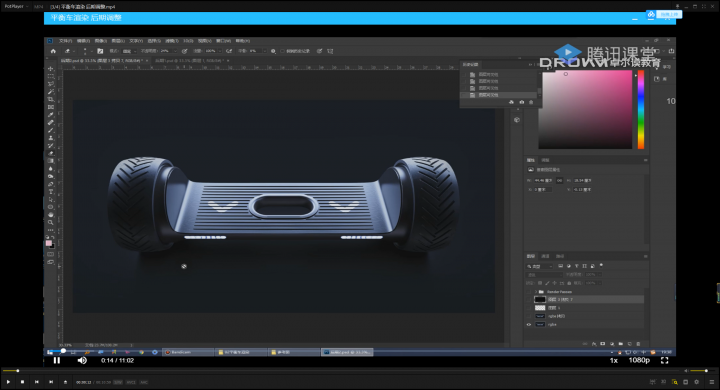Click the 1080p quality button
The image size is (720, 390).
pyautogui.click(x=639, y=360)
